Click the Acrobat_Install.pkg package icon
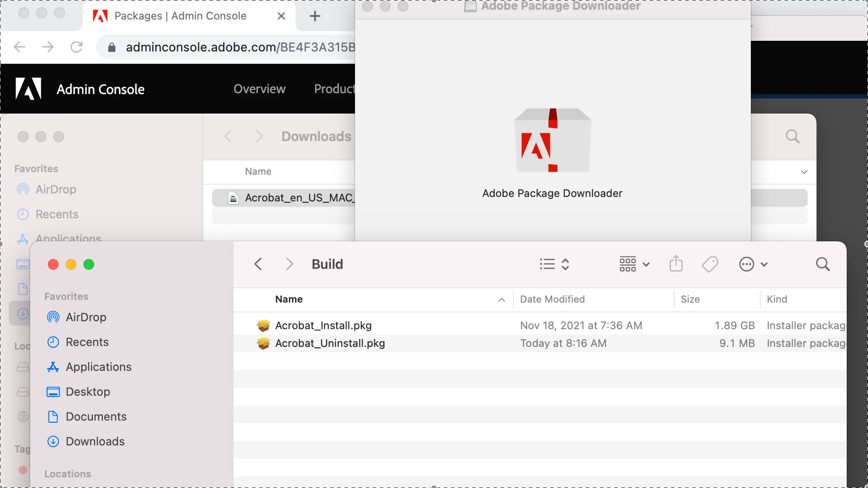Screen dimensions: 868x488 [x=263, y=326]
